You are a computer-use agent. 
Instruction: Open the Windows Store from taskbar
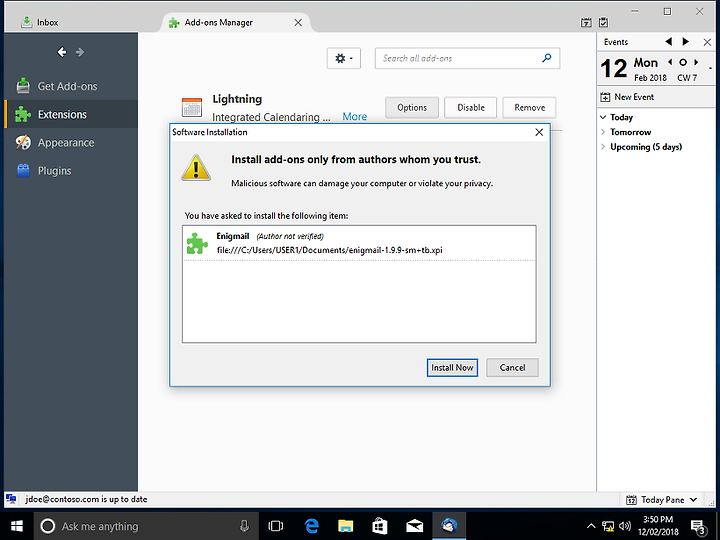[380, 526]
